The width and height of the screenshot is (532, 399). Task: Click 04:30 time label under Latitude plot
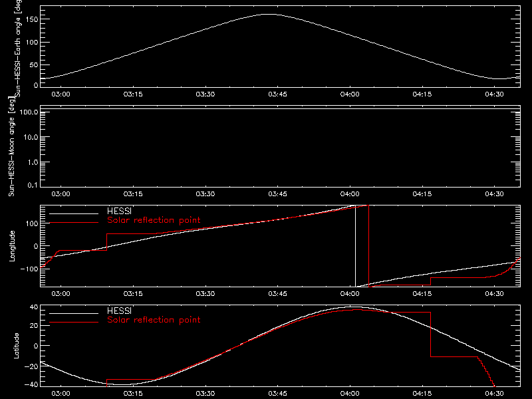(494, 394)
